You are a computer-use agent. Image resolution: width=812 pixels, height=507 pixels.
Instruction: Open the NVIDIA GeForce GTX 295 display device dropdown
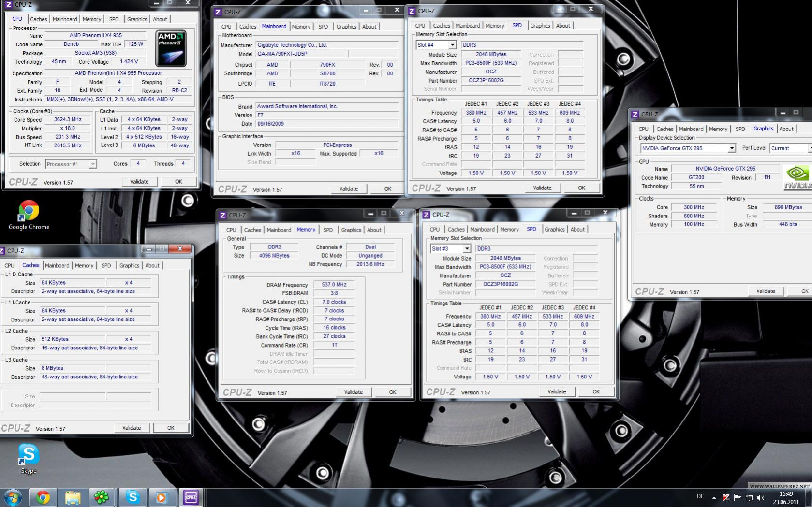point(688,148)
